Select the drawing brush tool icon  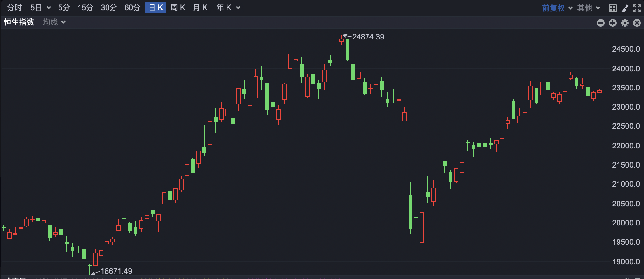(625, 8)
